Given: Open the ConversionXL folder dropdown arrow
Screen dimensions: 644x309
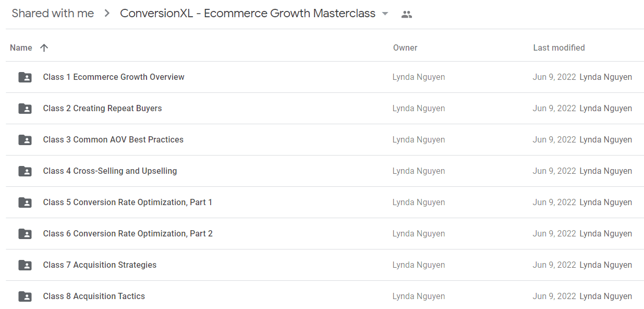Looking at the screenshot, I should 385,14.
